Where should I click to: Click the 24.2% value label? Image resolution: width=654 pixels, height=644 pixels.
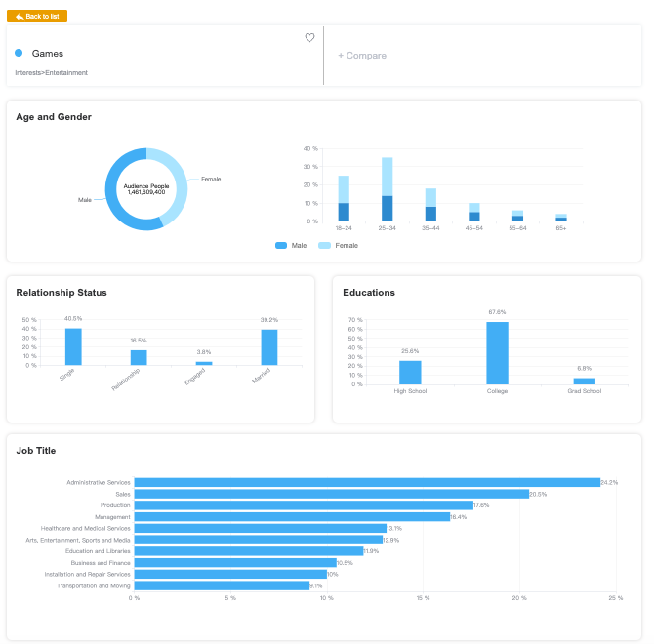click(x=609, y=482)
